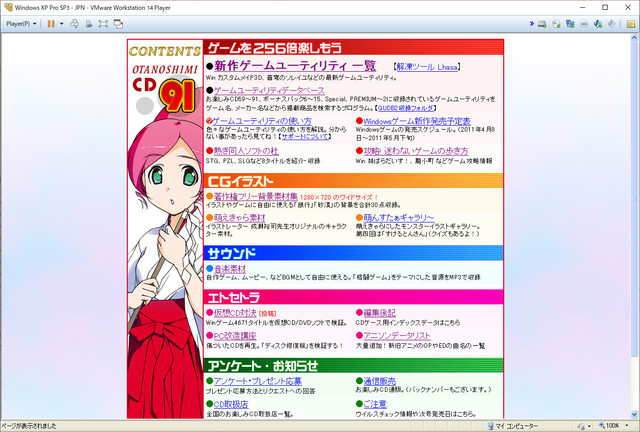The height and width of the screenshot is (432, 640).
Task: Click the CGイラスト section header
Action: click(353, 180)
